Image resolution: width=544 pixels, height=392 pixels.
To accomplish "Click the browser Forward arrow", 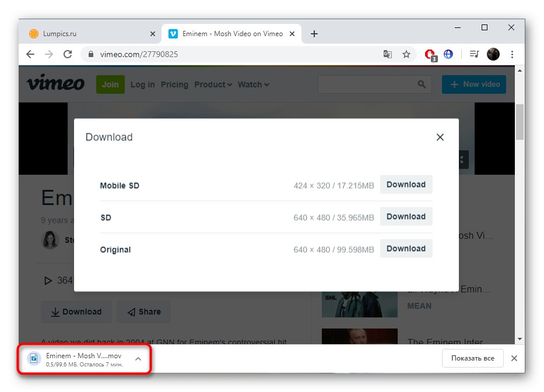I will click(49, 54).
